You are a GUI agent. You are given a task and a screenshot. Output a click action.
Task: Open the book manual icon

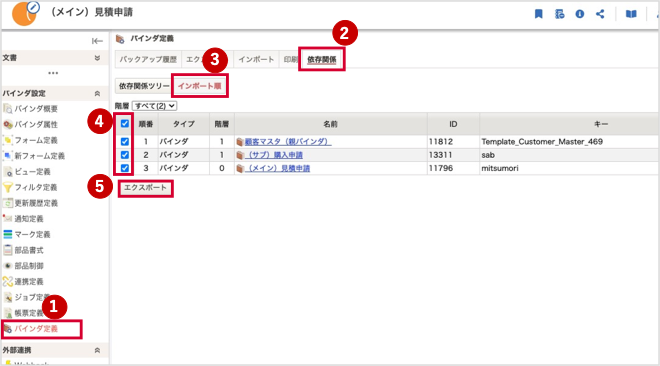tap(631, 14)
